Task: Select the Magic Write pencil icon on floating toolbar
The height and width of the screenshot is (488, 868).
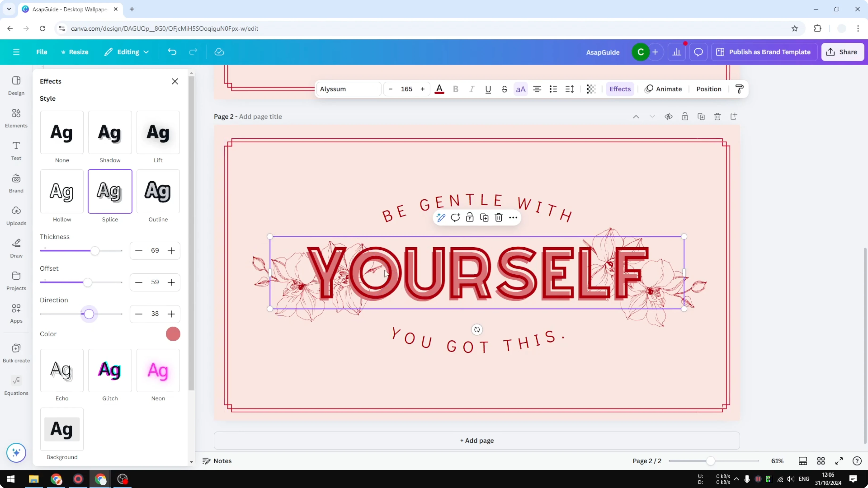Action: 441,218
